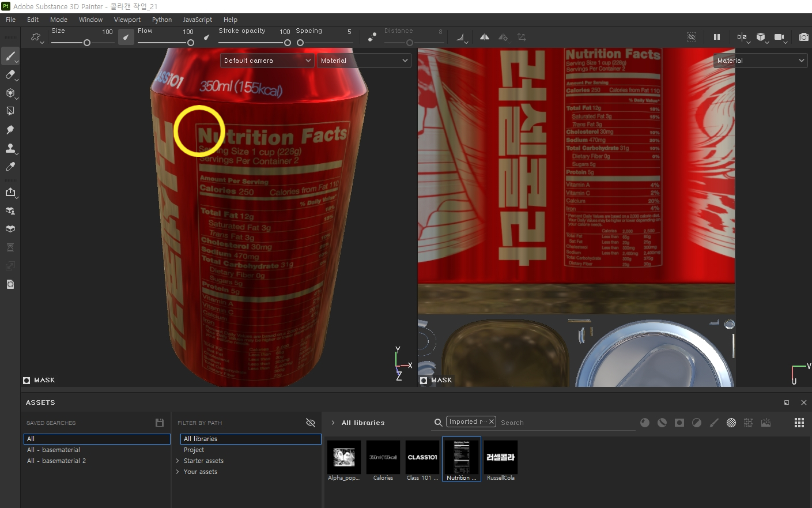Screen dimensions: 812x508
Task: Toggle the filter-by-path visibility icon
Action: [311, 423]
